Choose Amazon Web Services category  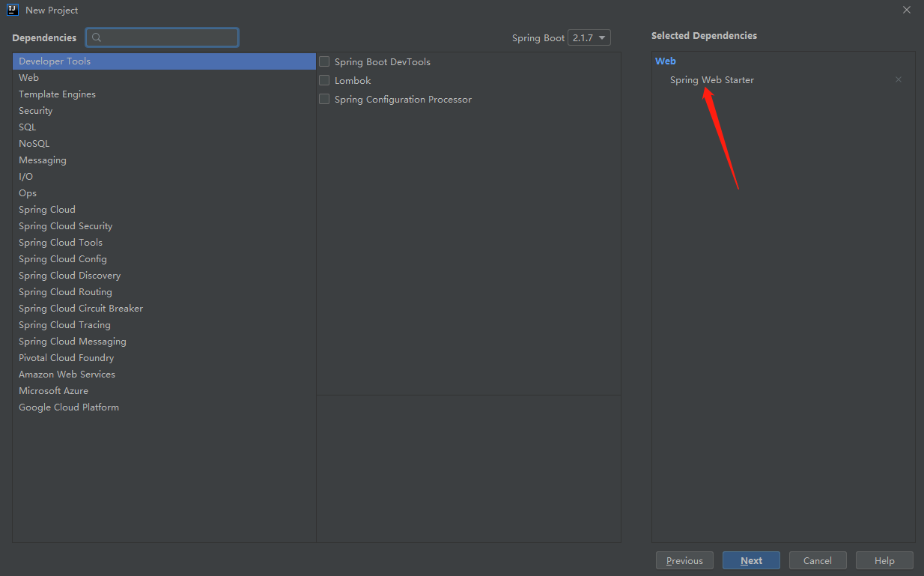tap(164, 375)
